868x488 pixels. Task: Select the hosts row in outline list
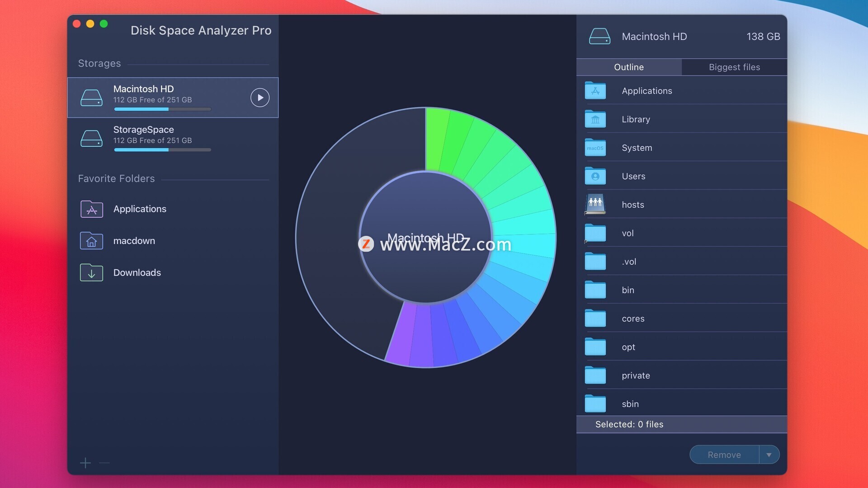tap(682, 205)
